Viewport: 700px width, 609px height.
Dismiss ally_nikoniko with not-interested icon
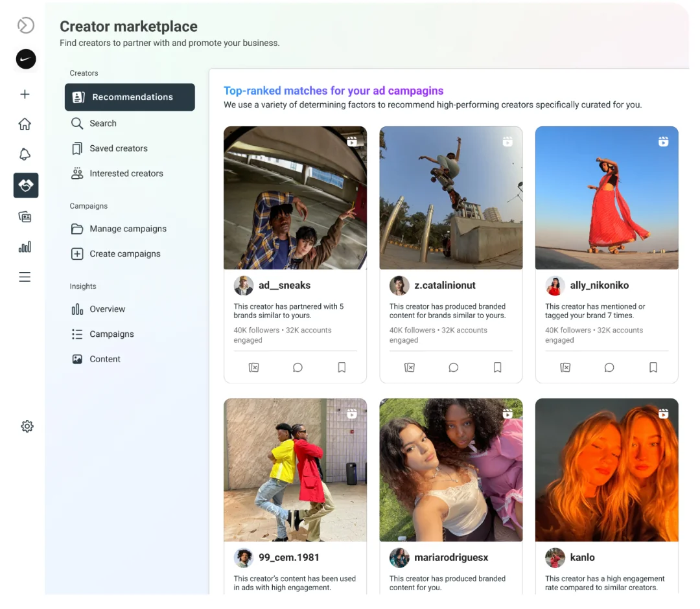click(x=565, y=367)
